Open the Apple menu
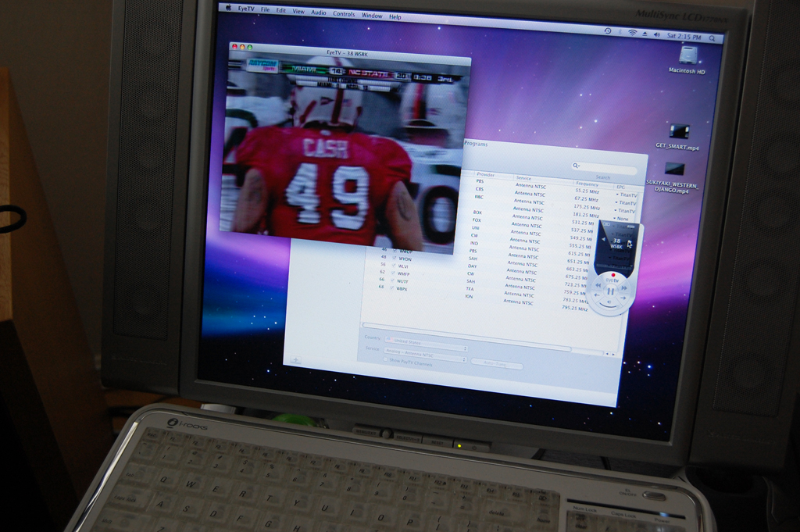Image resolution: width=800 pixels, height=532 pixels. (228, 8)
